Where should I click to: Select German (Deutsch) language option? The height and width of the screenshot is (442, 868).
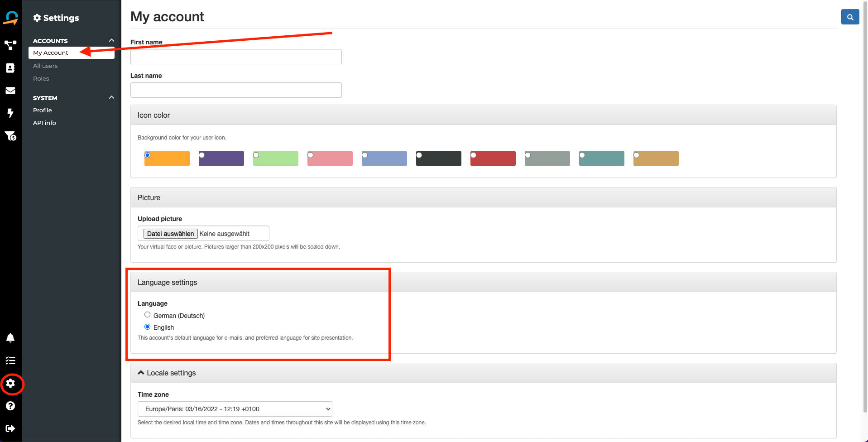coord(147,315)
